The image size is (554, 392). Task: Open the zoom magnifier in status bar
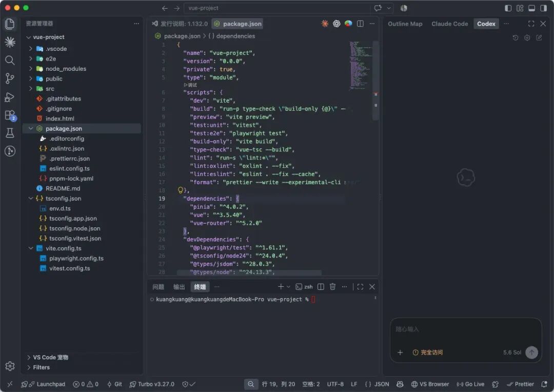coord(250,384)
